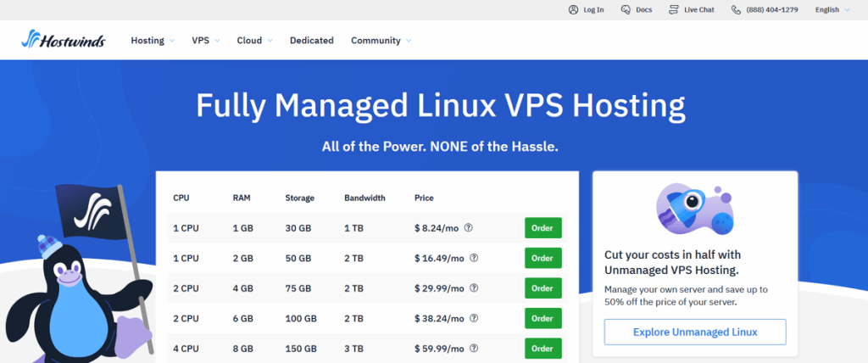
Task: Click the Cut your costs in half heading
Action: pos(672,263)
